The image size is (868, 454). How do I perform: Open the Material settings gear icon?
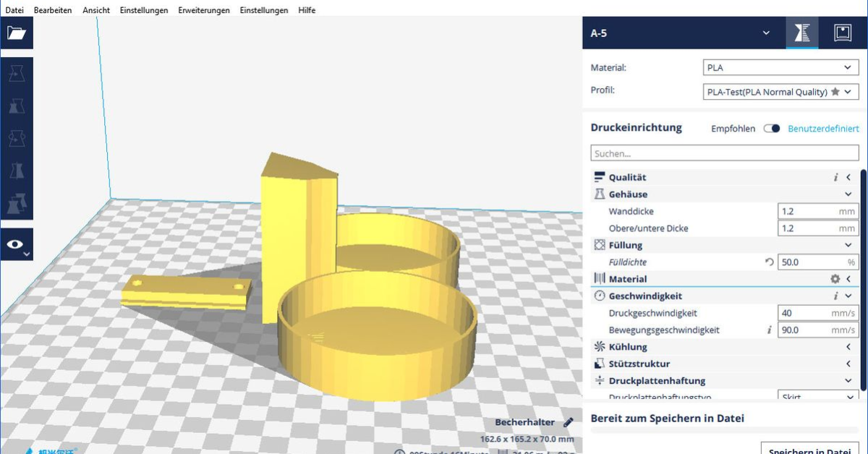pyautogui.click(x=835, y=278)
